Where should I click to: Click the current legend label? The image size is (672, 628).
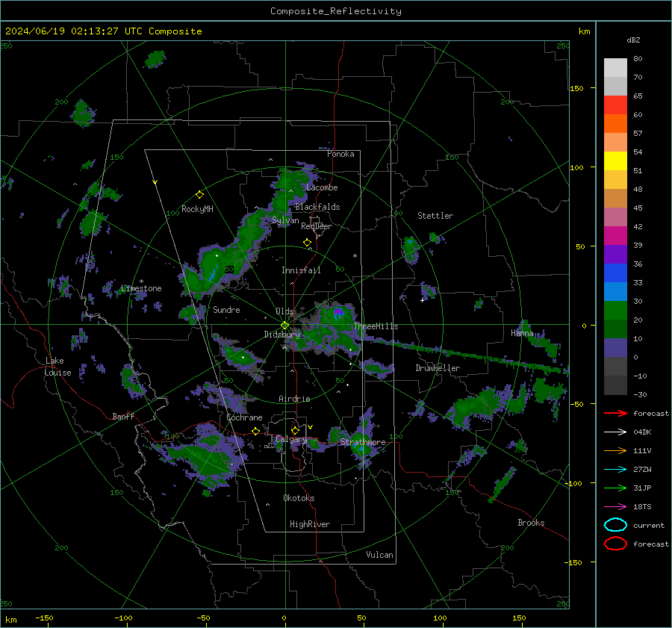click(649, 526)
